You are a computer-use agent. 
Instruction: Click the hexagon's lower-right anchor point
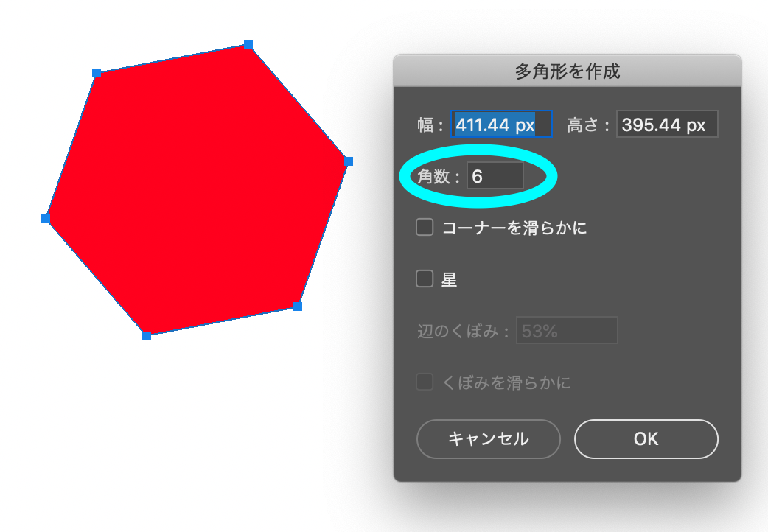click(297, 307)
